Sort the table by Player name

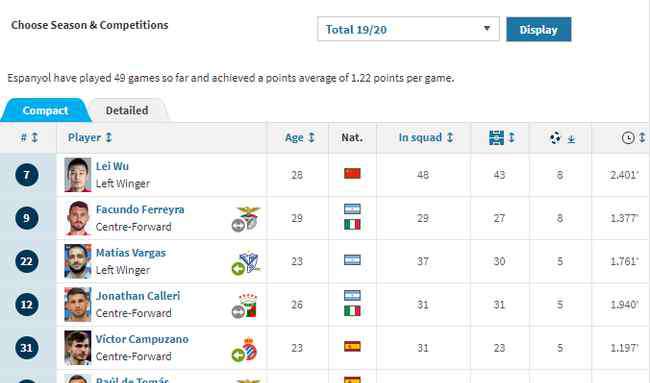90,138
